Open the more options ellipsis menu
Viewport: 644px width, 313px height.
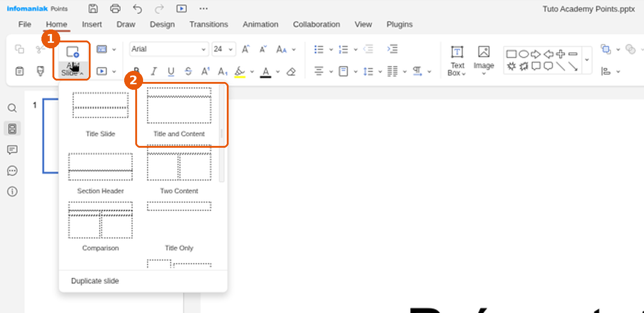point(204,8)
